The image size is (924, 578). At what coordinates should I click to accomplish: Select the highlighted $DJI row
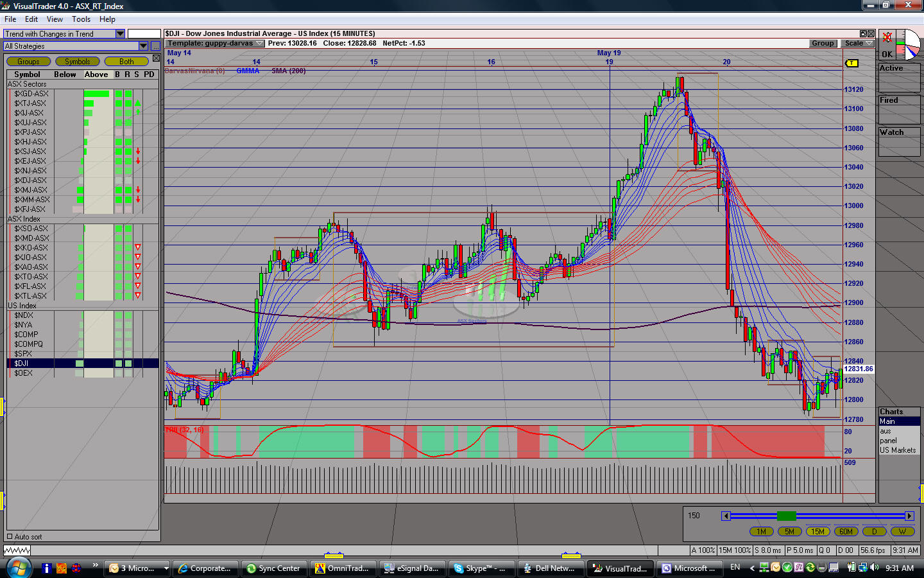pyautogui.click(x=82, y=363)
